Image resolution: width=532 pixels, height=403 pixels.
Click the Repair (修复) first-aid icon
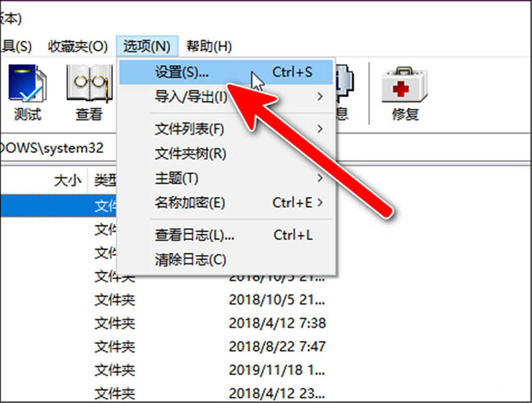(x=405, y=92)
